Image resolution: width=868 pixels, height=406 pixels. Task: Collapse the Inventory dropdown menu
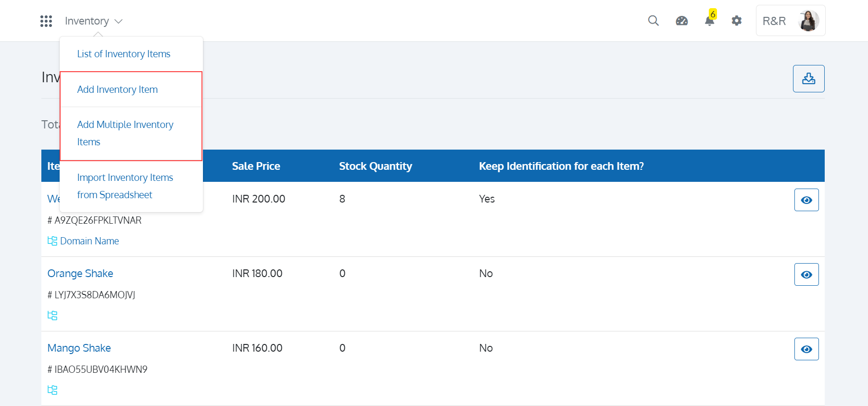point(94,21)
